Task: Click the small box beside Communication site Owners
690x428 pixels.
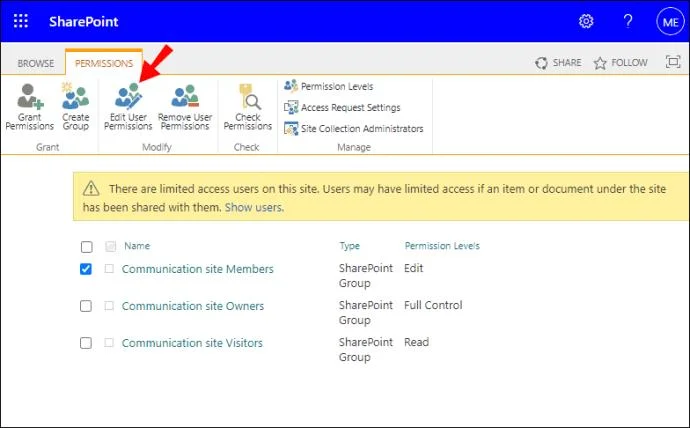Action: [109, 305]
